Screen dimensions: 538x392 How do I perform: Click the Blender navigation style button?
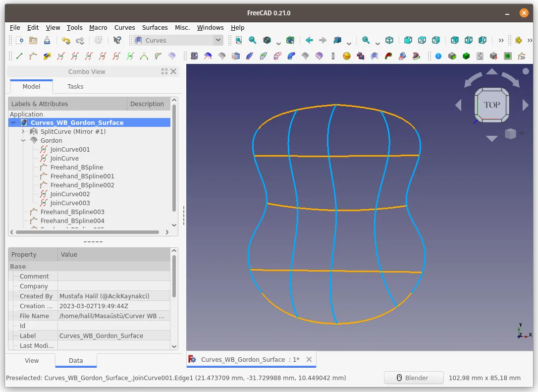[414, 378]
